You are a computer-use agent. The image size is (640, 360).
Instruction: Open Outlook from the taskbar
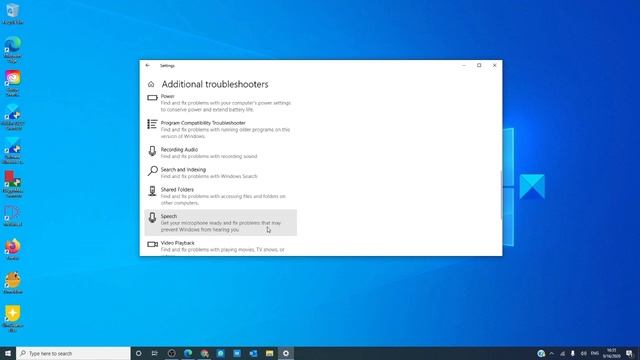click(253, 353)
